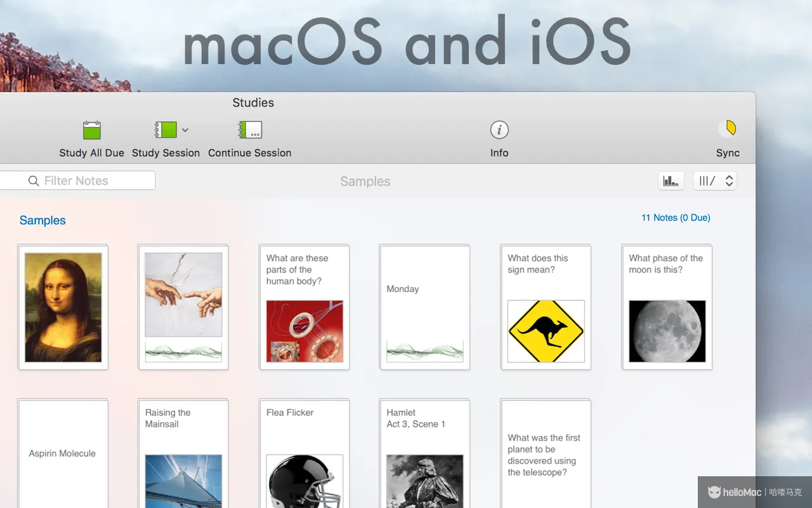Click the Study All Due label

(x=92, y=153)
